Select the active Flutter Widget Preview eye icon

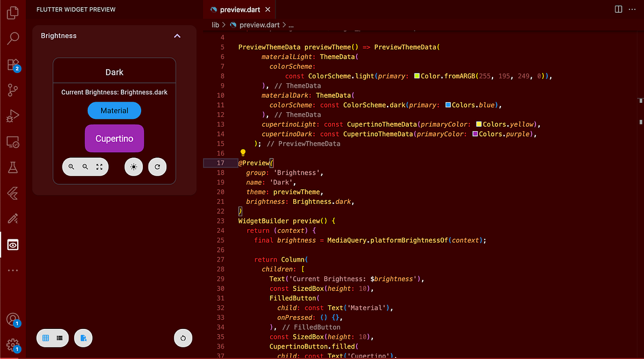(x=12, y=244)
